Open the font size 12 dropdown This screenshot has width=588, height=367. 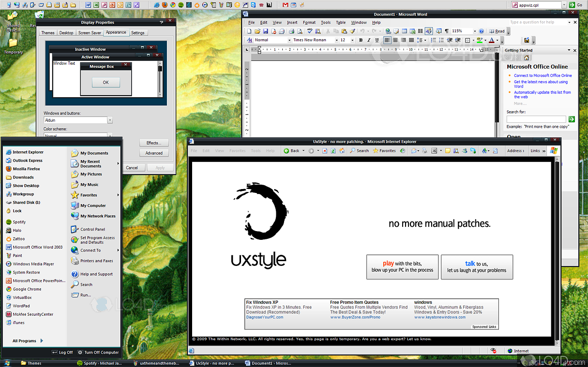pyautogui.click(x=352, y=40)
